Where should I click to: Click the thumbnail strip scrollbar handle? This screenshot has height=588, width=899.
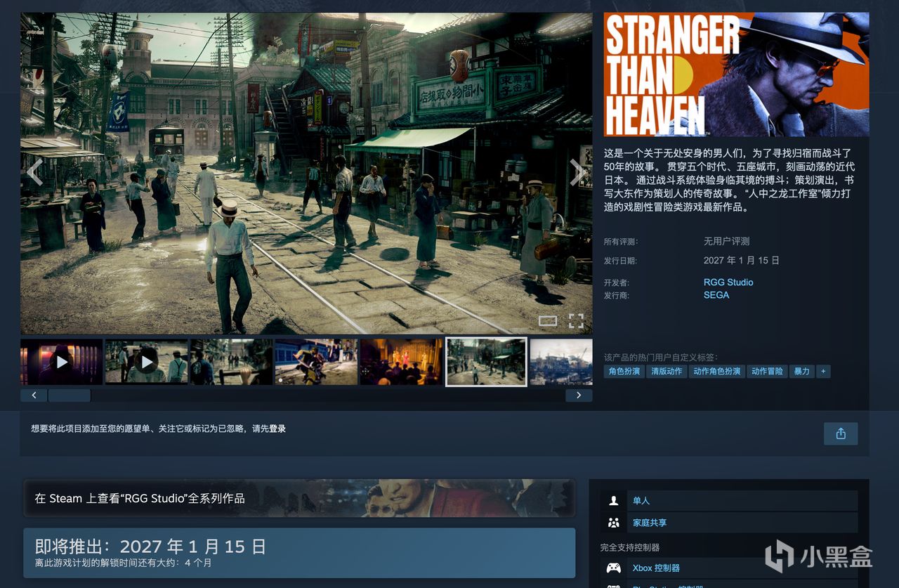pos(69,396)
